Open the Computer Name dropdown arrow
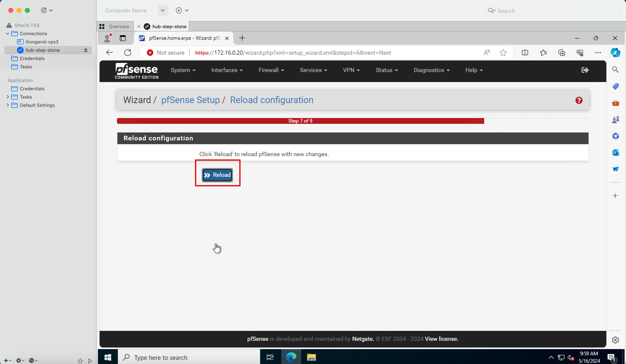 [163, 10]
